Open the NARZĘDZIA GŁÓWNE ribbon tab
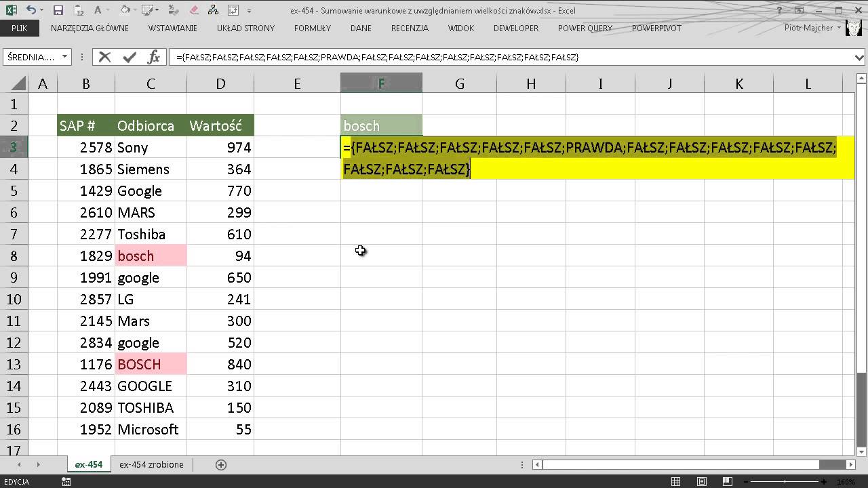This screenshot has height=488, width=868. click(x=90, y=28)
